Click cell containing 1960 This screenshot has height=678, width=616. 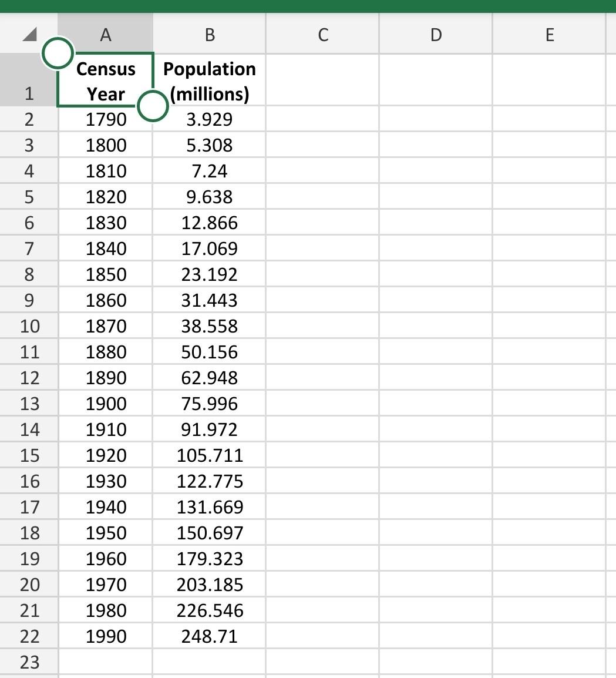click(106, 558)
